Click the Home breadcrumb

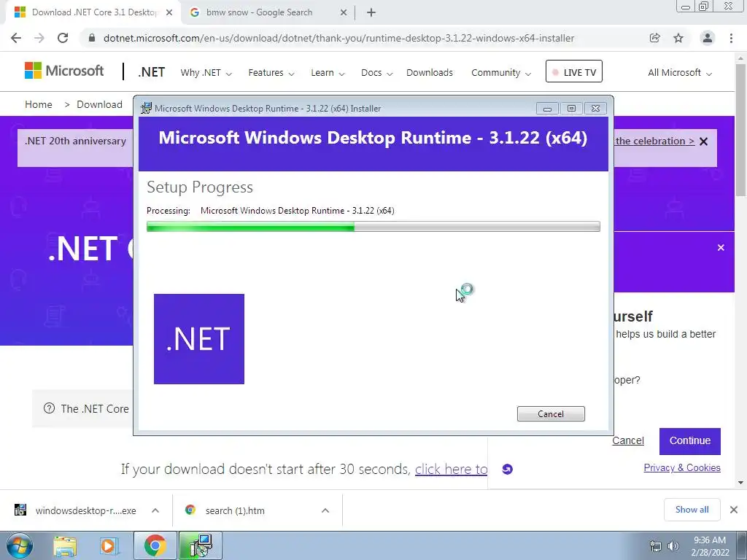tap(39, 104)
